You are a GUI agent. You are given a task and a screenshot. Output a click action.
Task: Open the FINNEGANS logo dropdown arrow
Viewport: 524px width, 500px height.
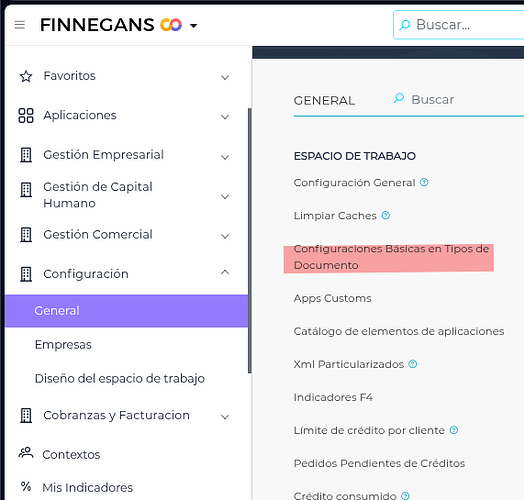(193, 25)
